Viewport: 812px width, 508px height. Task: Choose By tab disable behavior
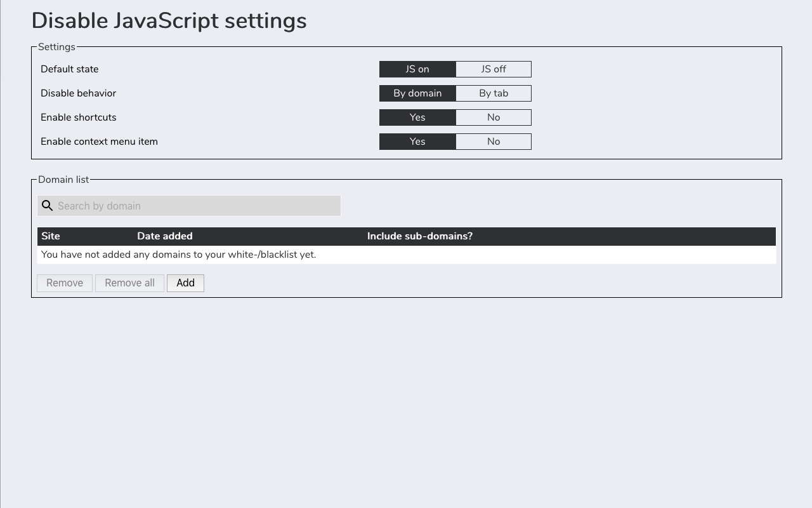pos(494,93)
